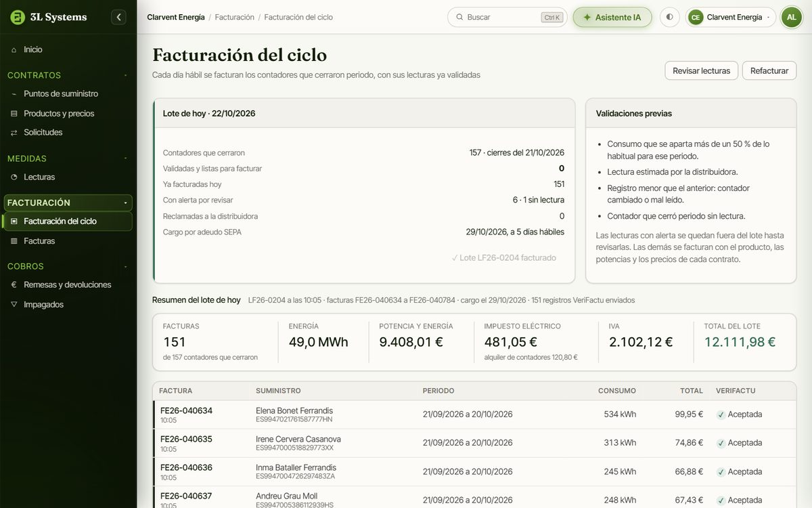Click the Ctrl K shortcut badge
812x508 pixels.
552,18
